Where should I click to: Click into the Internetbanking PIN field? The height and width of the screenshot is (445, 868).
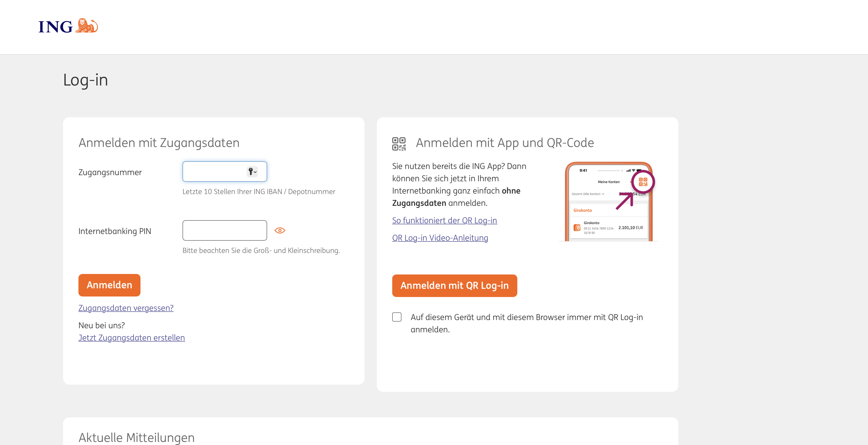tap(224, 231)
